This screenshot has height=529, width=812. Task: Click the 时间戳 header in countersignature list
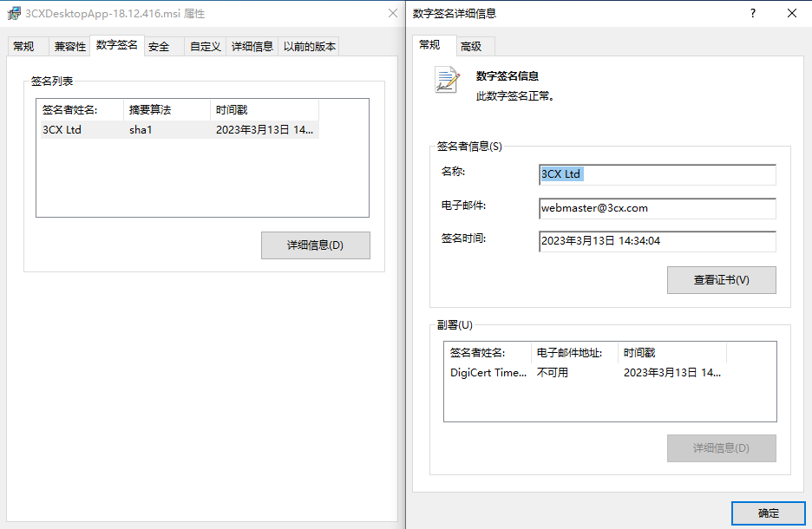coord(672,353)
